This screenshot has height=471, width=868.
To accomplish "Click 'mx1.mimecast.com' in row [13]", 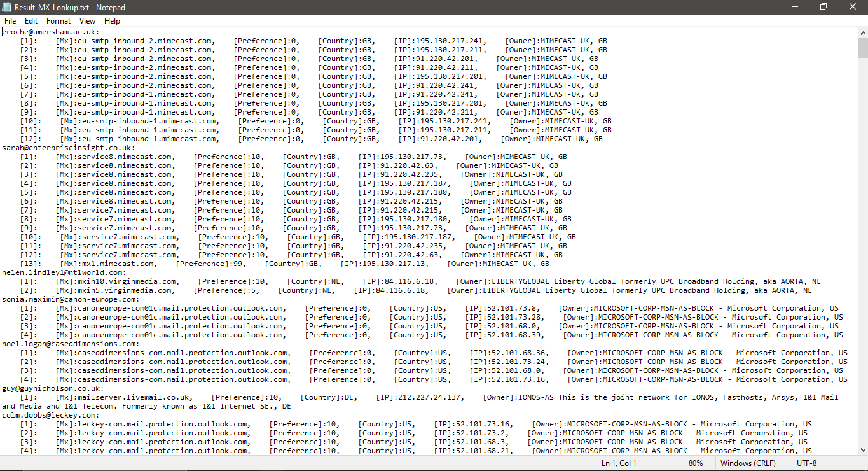I will coord(119,264).
